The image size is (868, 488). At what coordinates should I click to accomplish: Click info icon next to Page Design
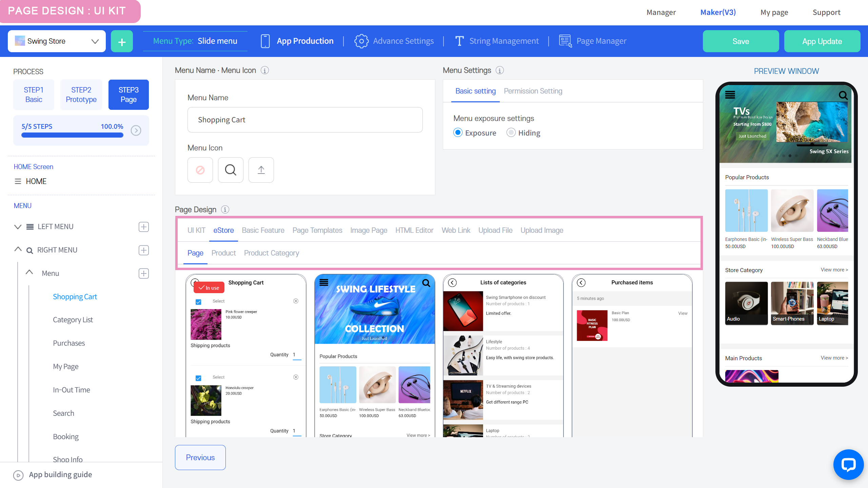[x=225, y=209]
